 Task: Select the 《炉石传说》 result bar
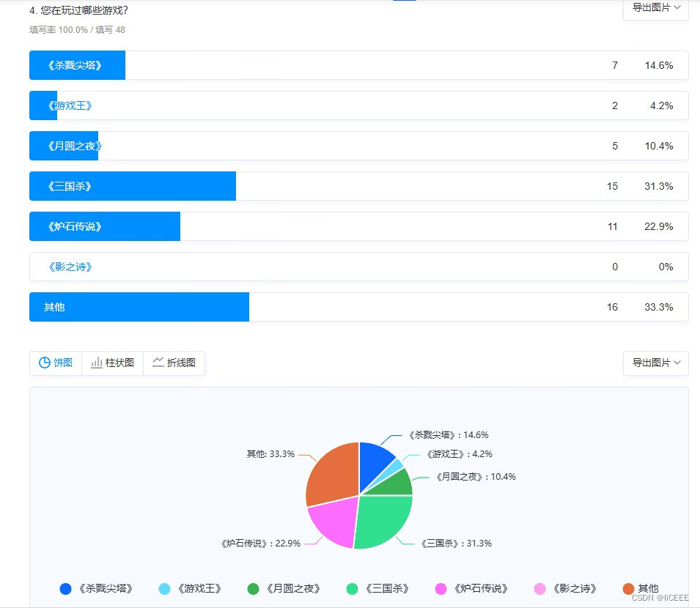pyautogui.click(x=105, y=226)
